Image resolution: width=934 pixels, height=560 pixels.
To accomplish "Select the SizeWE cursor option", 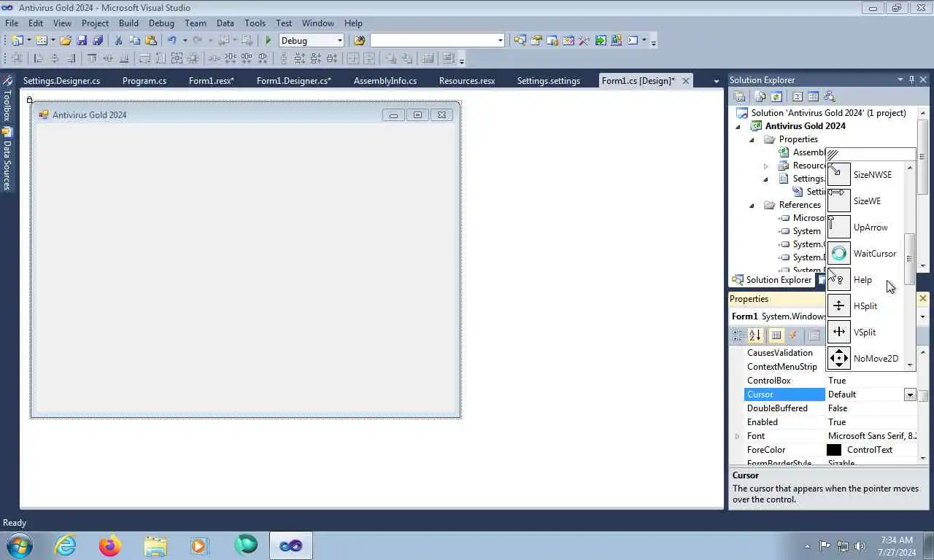I will tap(867, 201).
